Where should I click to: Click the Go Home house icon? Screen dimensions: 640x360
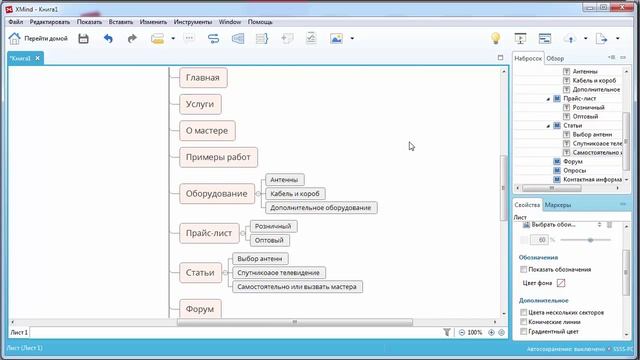(14, 38)
